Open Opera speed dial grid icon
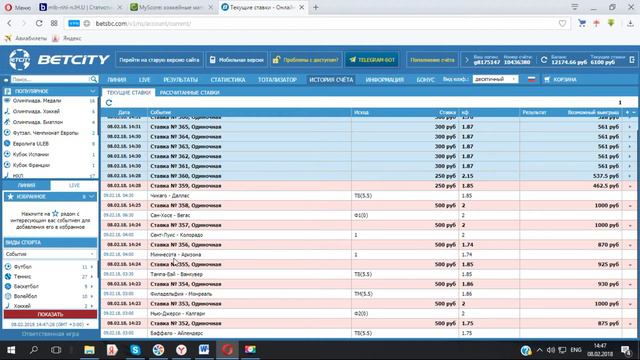 [54, 23]
